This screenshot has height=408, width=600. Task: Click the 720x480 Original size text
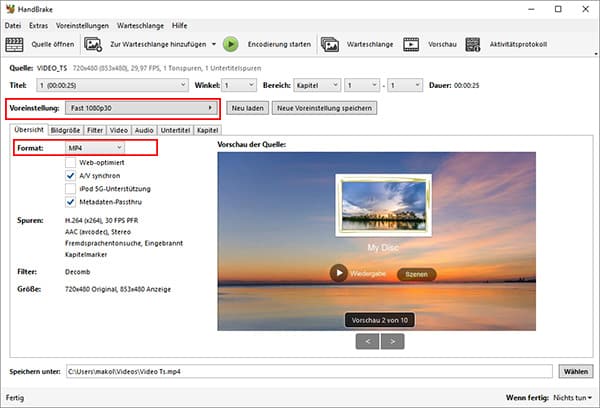[x=118, y=289]
